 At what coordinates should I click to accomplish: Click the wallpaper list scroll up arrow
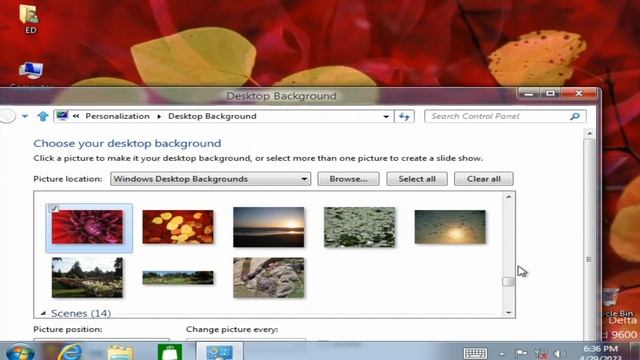point(509,197)
